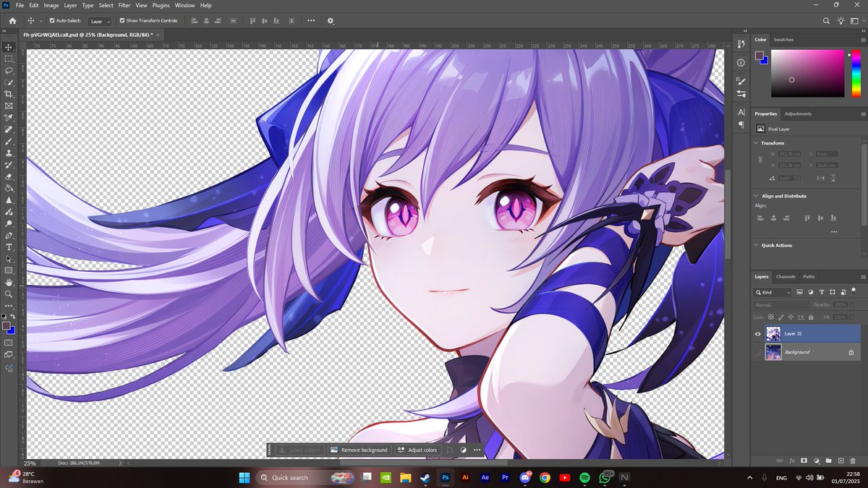Open the layer filter Kind dropdown
The width and height of the screenshot is (868, 488).
coord(772,292)
